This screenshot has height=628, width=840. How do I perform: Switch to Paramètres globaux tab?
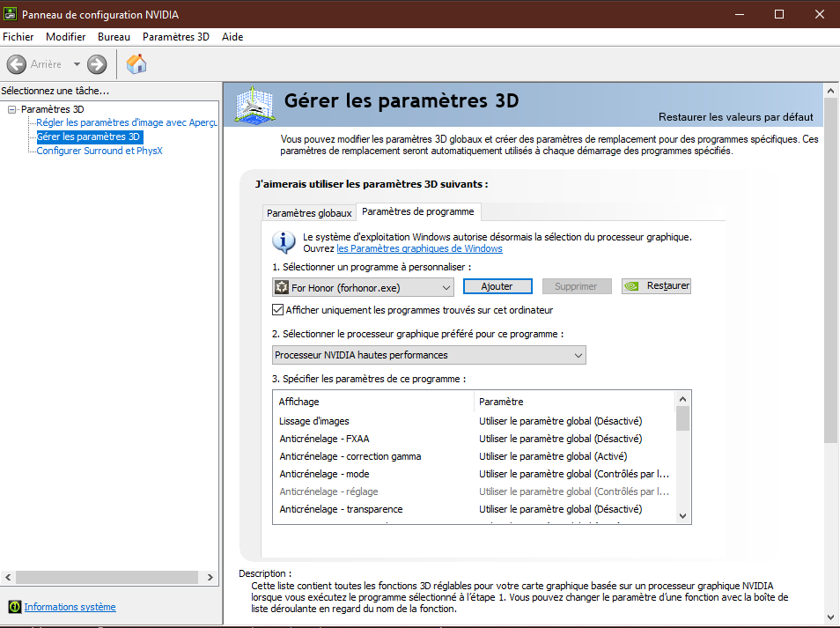(309, 213)
